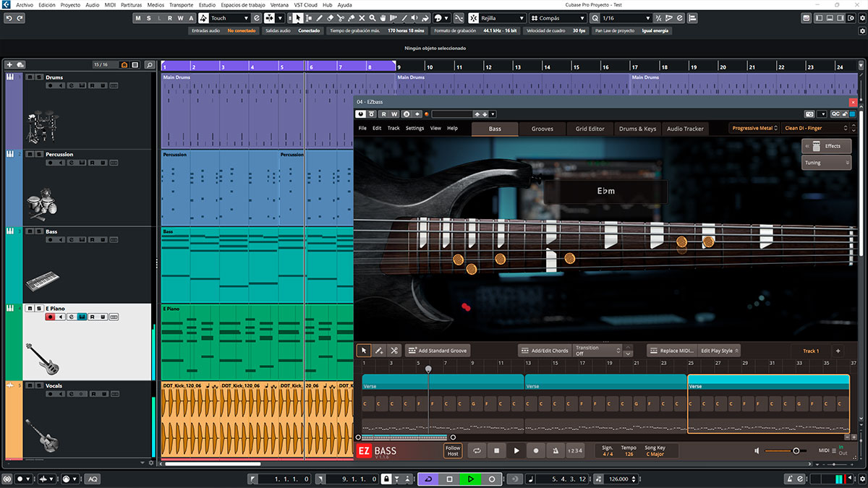This screenshot has width=868, height=488.
Task: Select the Object Selection arrow tool in Cubase toolbar
Action: (297, 18)
